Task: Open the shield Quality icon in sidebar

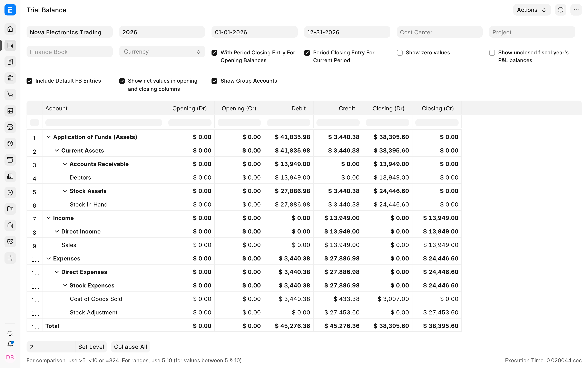Action: [10, 193]
